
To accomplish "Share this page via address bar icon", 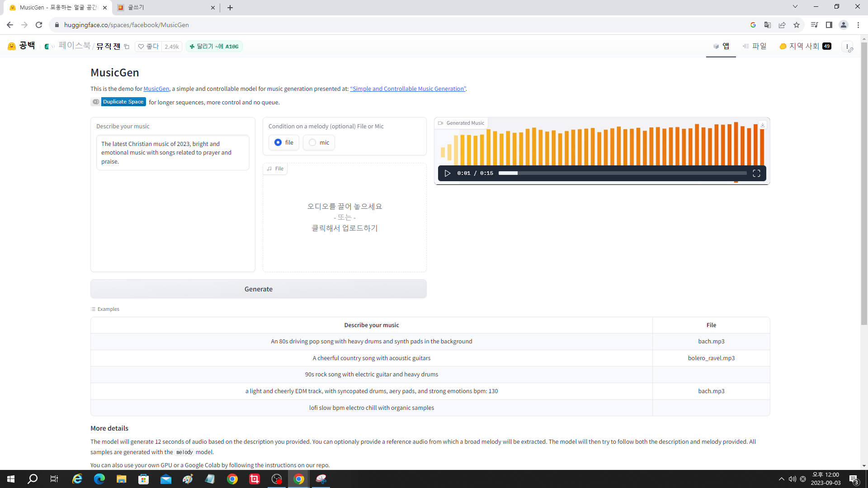I will 782,25.
